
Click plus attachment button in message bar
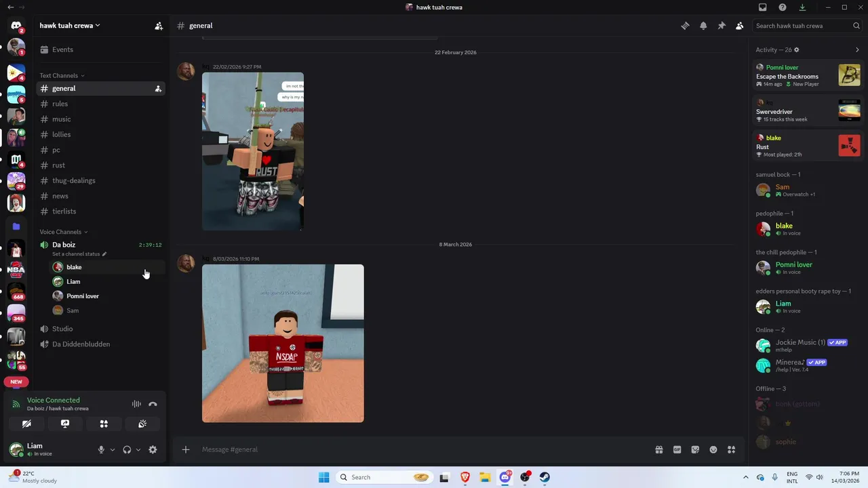click(185, 449)
